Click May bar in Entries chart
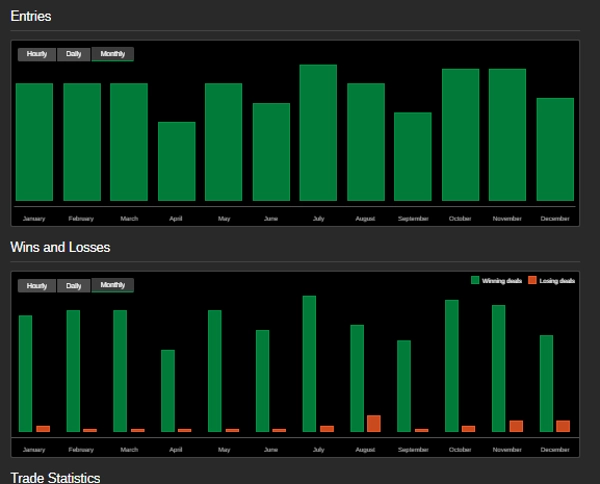Image resolution: width=600 pixels, height=484 pixels. [223, 142]
